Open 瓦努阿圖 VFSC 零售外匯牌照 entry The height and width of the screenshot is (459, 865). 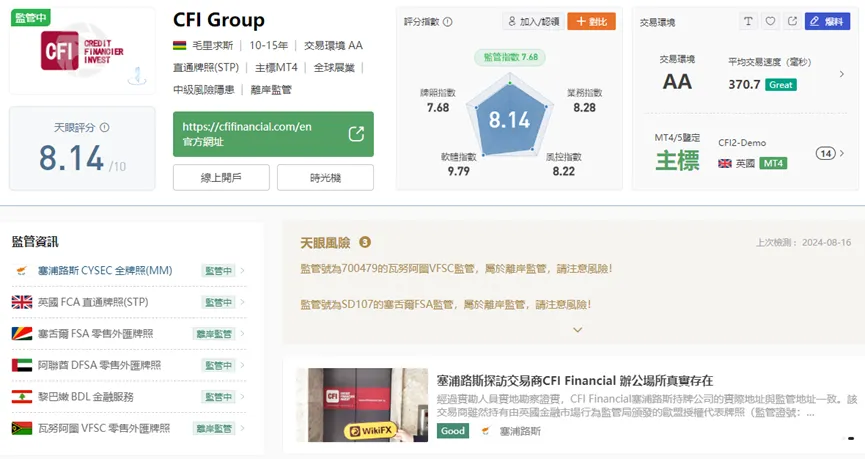pyautogui.click(x=129, y=428)
